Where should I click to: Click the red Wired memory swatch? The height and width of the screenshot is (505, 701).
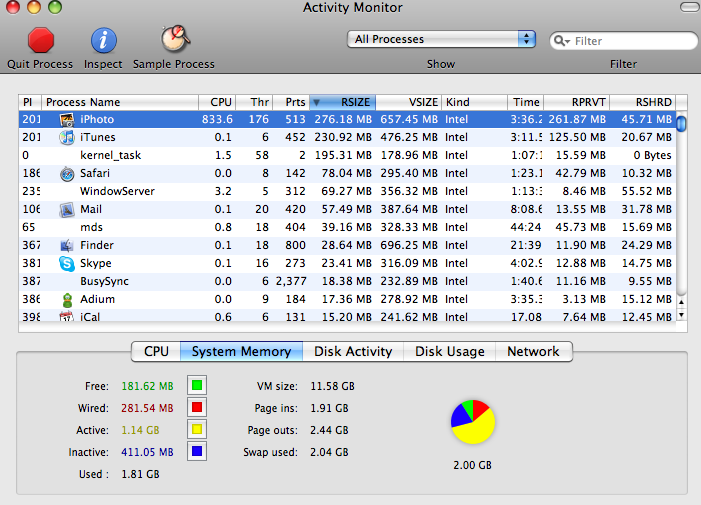pos(197,407)
